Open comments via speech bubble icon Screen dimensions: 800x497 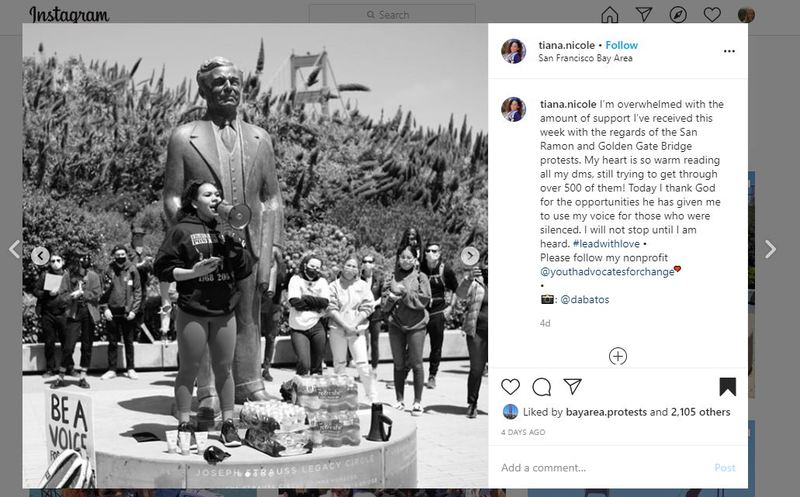tap(541, 387)
